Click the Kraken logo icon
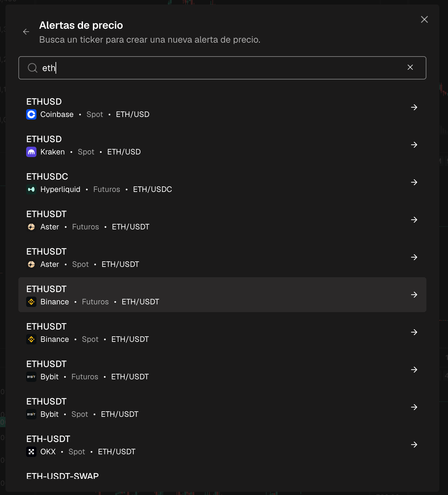This screenshot has height=495, width=448. coord(31,152)
